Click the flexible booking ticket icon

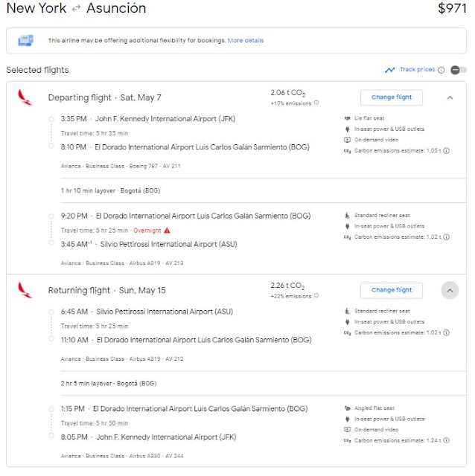(25, 40)
